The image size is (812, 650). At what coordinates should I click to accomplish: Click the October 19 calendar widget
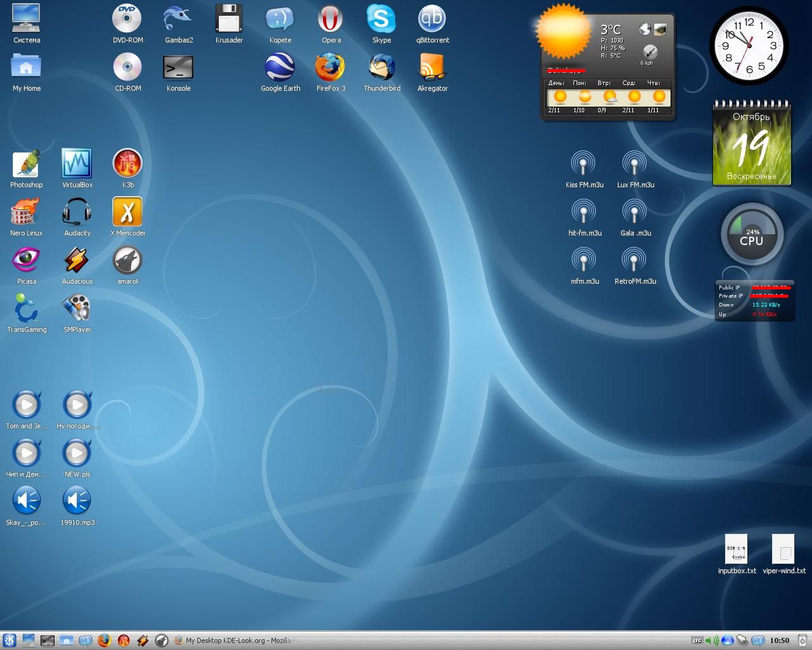click(x=752, y=143)
